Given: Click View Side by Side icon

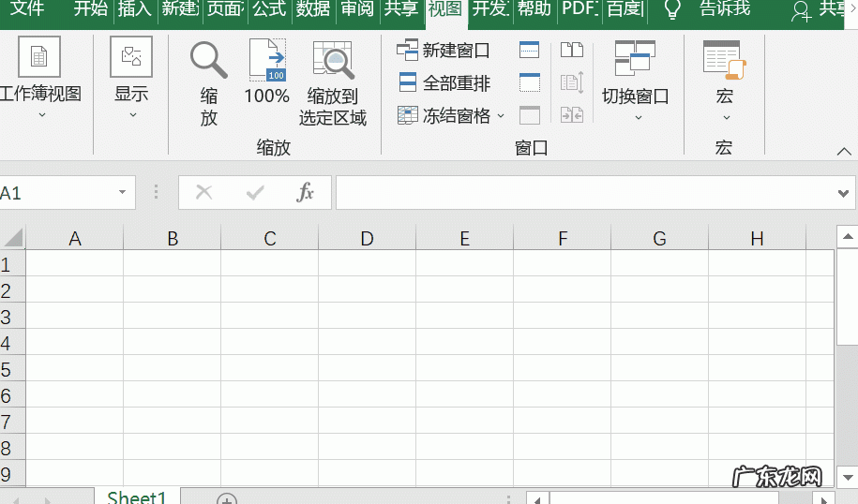Looking at the screenshot, I should click(x=571, y=51).
